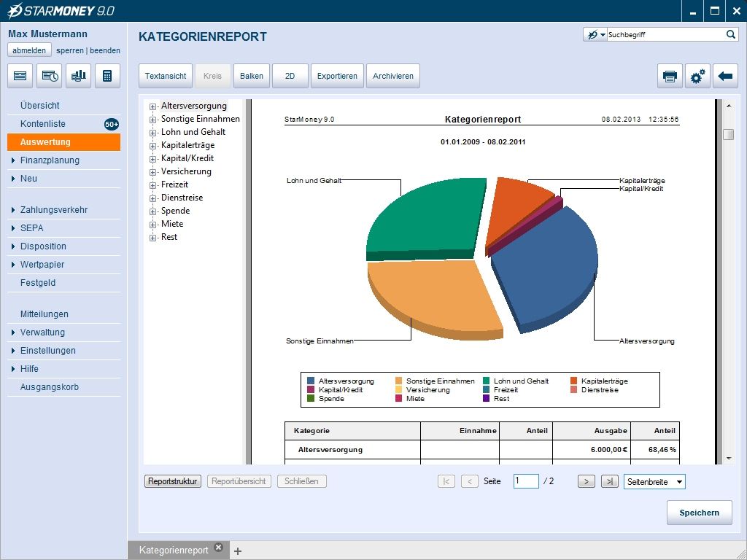Open Einstellungen section in sidebar
747x560 pixels.
pyautogui.click(x=64, y=351)
